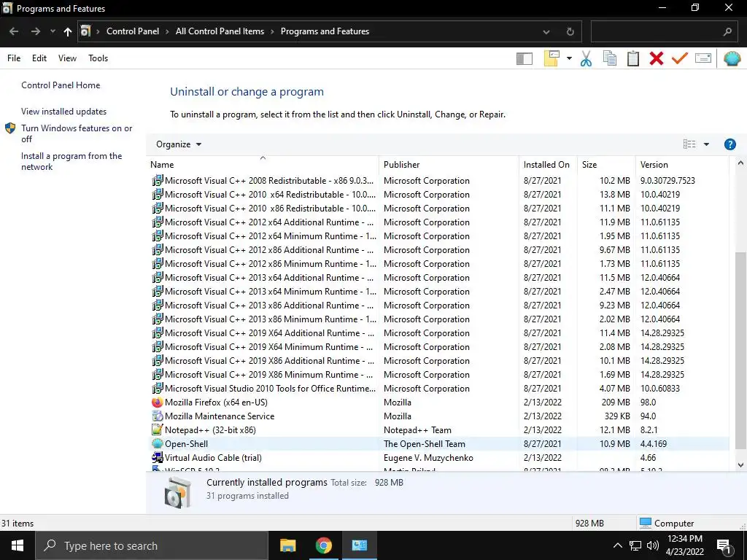This screenshot has height=560, width=747.
Task: Sort by the Name column header
Action: [263, 165]
